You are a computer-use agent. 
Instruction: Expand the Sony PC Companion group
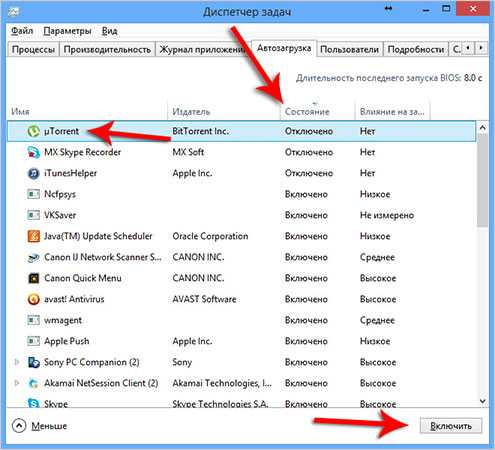tap(17, 362)
